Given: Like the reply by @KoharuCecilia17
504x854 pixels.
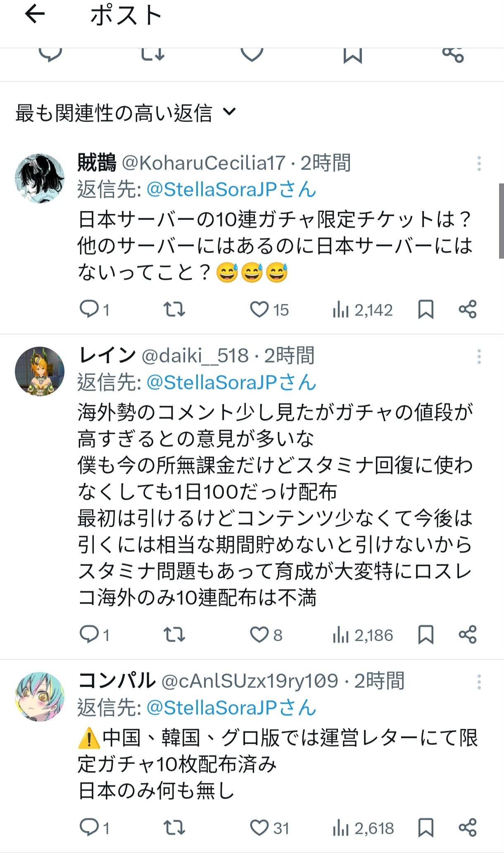Looking at the screenshot, I should point(259,310).
